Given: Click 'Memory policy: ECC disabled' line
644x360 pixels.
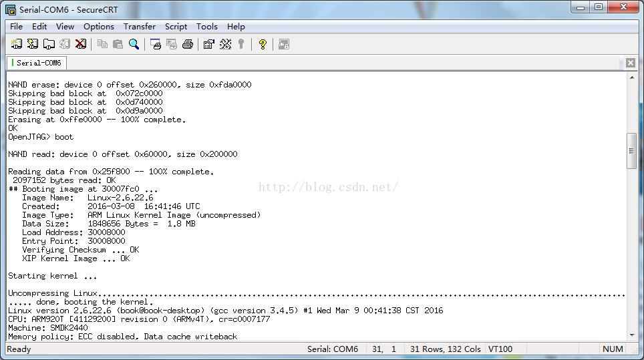Looking at the screenshot, I should pos(122,337).
